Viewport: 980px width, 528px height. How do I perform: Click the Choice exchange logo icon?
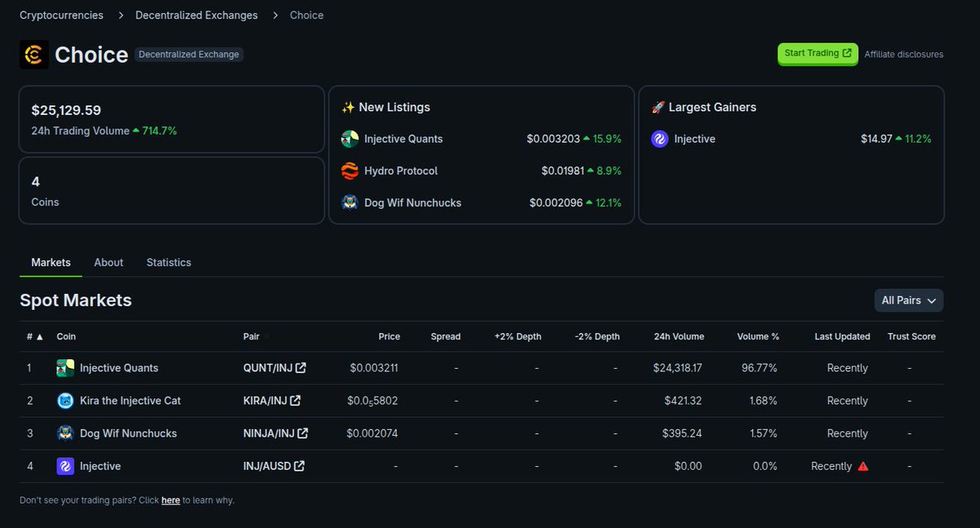(33, 54)
